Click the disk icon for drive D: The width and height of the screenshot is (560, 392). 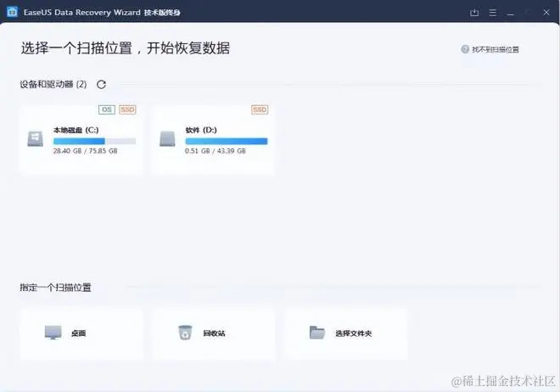pyautogui.click(x=167, y=139)
